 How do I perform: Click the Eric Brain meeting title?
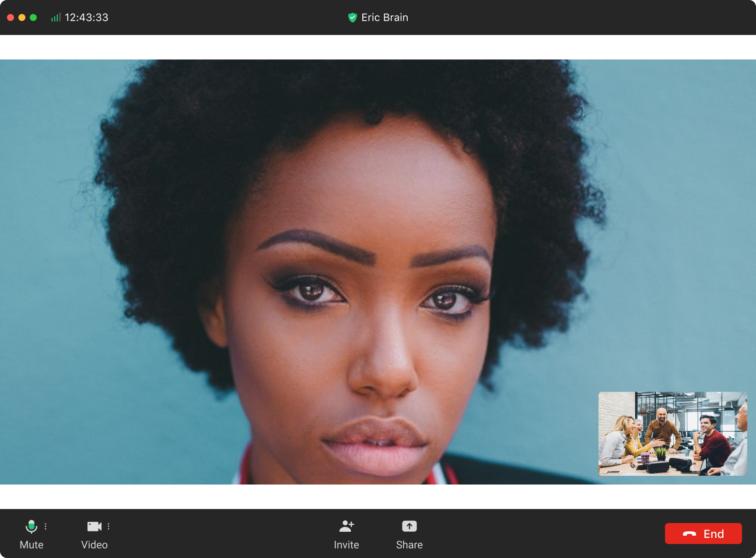385,17
